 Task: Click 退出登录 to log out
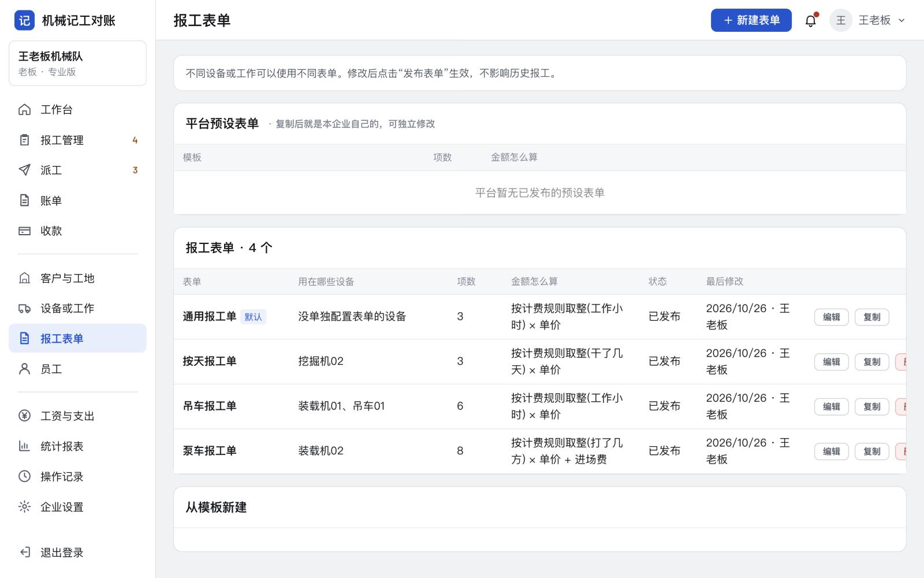click(77, 552)
